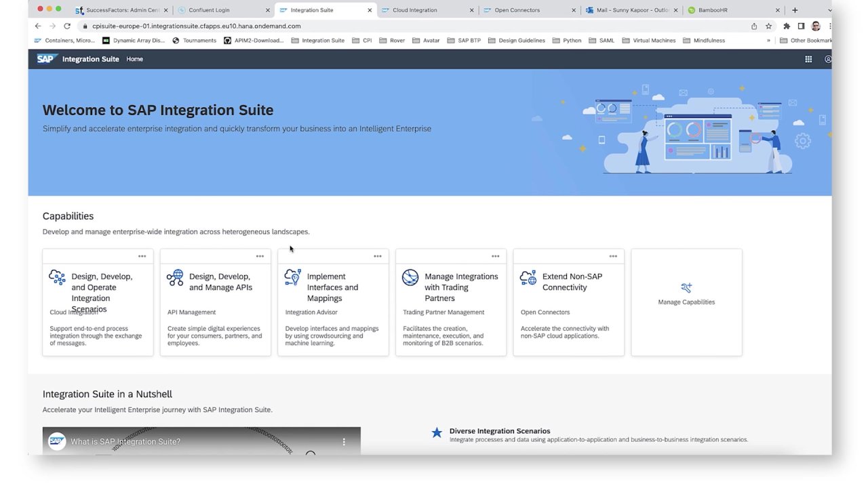Open the Cloud Integration card overflow menu
Screen dimensions: 868x488
tap(142, 256)
